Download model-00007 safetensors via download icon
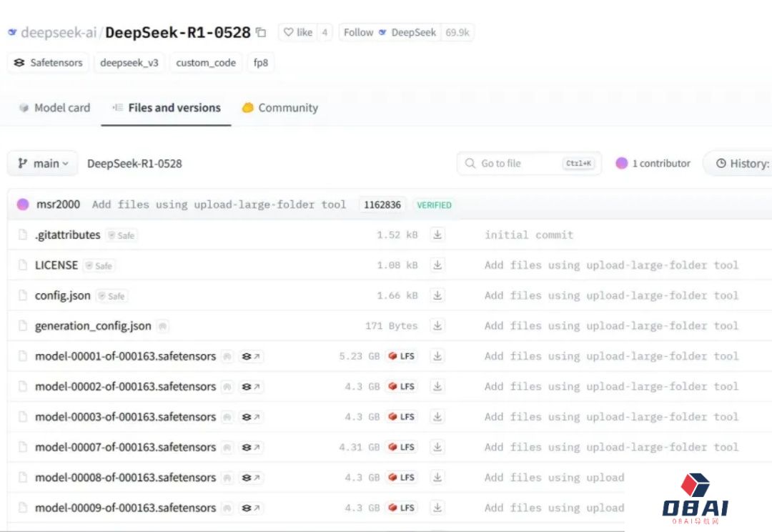Image resolution: width=772 pixels, height=532 pixels. tap(437, 448)
